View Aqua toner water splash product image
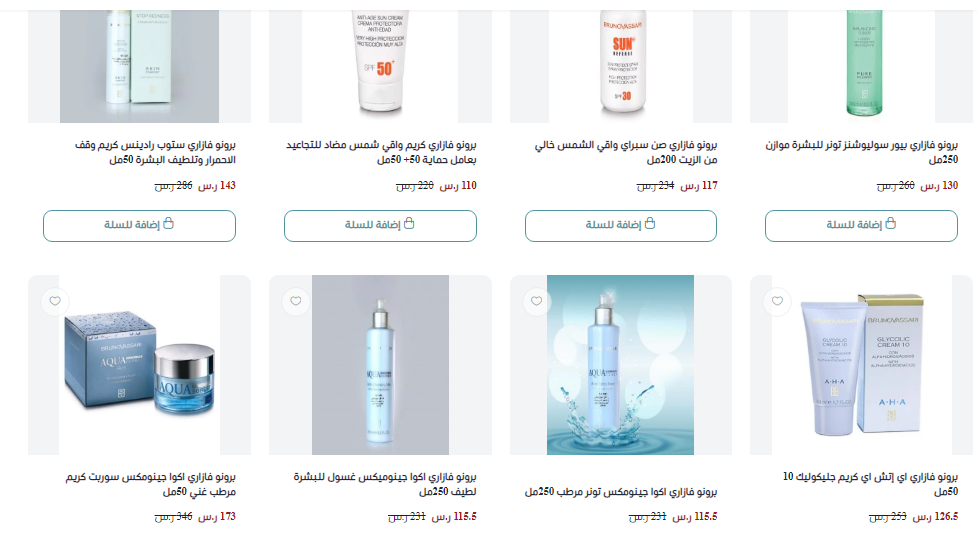977x534 pixels. [x=621, y=365]
